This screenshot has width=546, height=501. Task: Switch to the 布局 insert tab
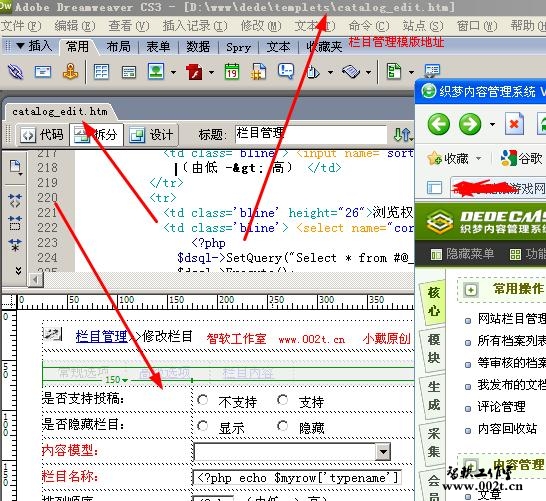[118, 46]
